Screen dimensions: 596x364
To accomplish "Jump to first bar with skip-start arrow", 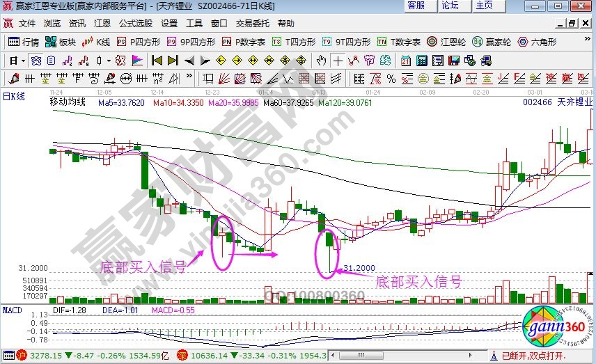I will click(157, 60).
